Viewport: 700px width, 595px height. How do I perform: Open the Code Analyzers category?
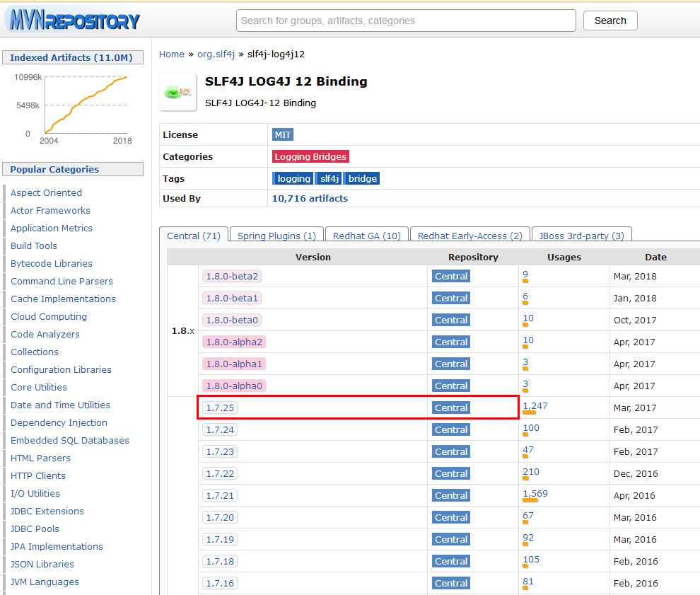point(45,334)
